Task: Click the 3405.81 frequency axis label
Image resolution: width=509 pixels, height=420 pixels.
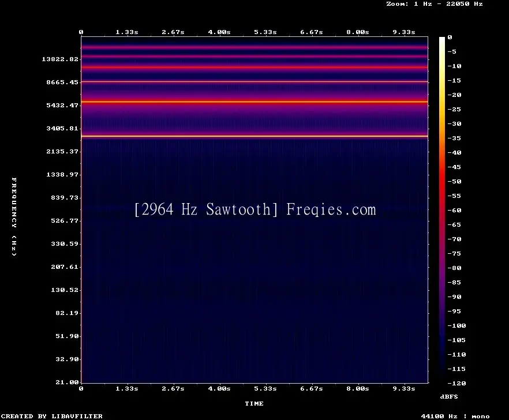Action: pyautogui.click(x=62, y=128)
